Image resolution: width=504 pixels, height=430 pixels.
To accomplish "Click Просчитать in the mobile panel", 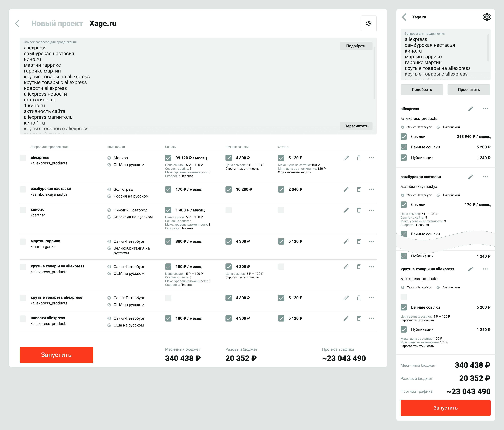I will coord(469,90).
